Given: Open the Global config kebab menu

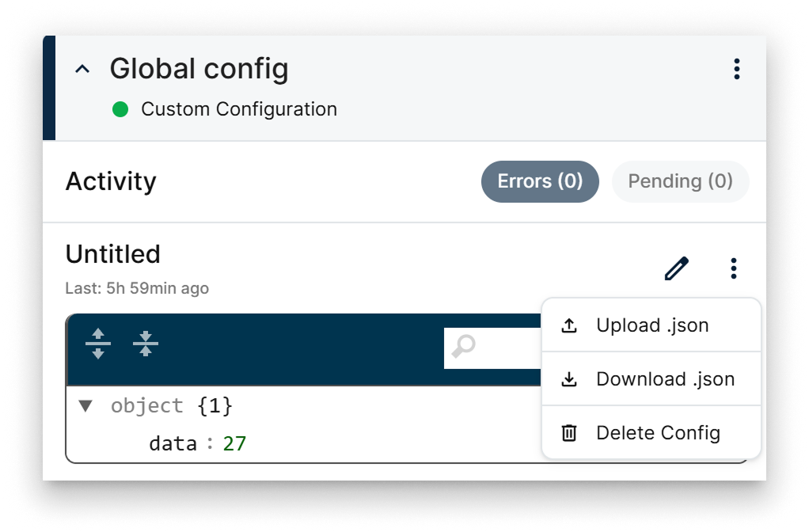Looking at the screenshot, I should tap(736, 70).
